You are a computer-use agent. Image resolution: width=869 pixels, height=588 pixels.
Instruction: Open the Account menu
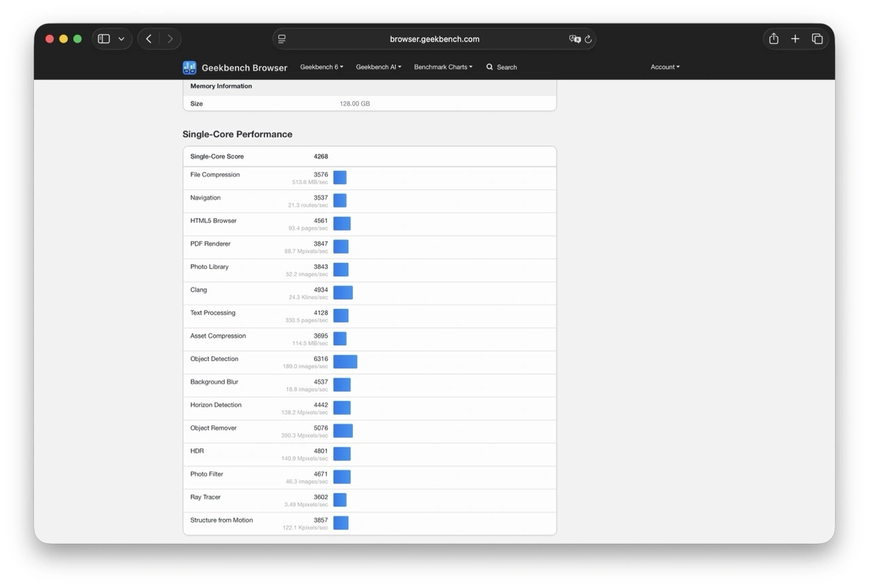click(665, 67)
